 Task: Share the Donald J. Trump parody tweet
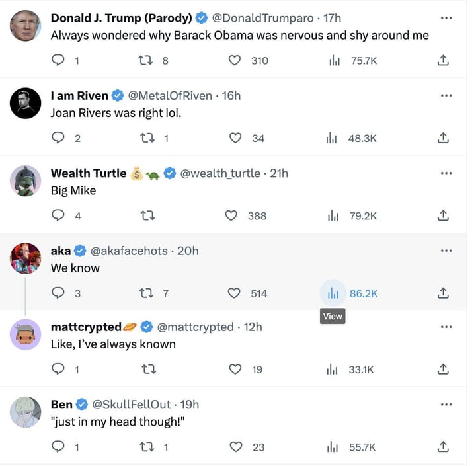tap(444, 61)
